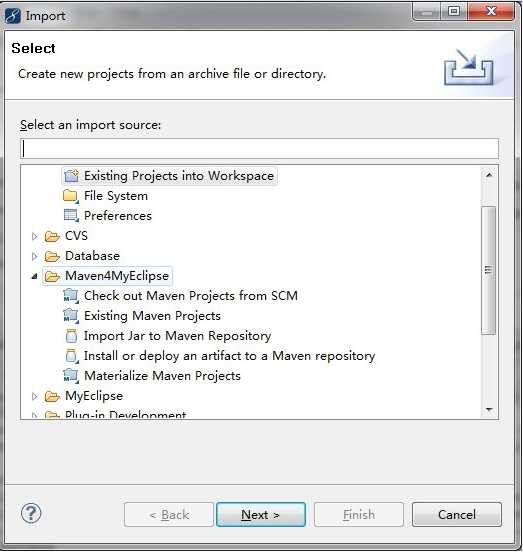
Task: Click the Preferences table icon
Action: (71, 215)
